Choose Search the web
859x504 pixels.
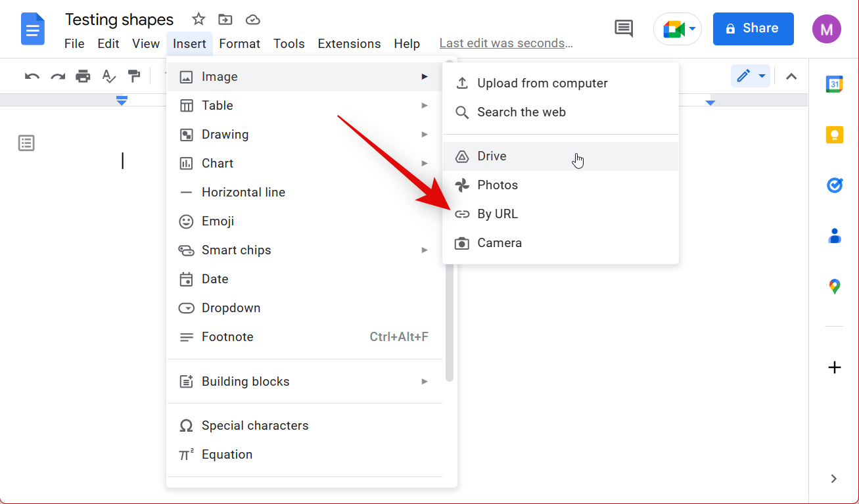[561, 112]
